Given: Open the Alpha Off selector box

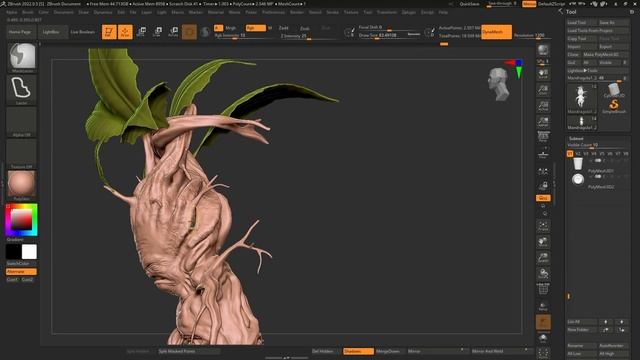Looking at the screenshot, I should (x=22, y=122).
